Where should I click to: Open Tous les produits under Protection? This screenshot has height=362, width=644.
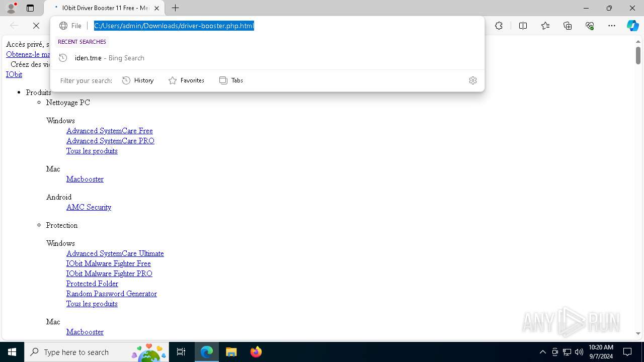pos(92,304)
